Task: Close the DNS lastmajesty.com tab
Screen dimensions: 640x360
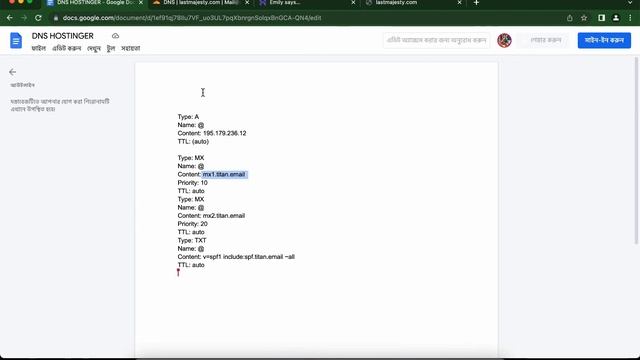Action: coord(247,3)
